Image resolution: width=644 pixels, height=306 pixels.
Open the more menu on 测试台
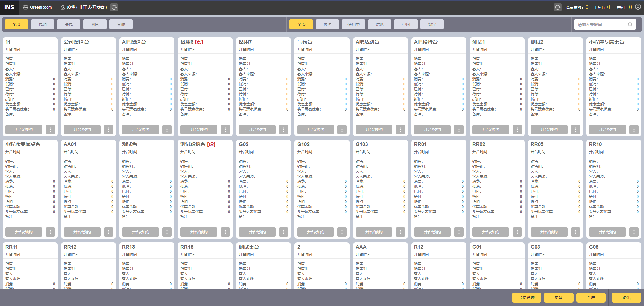pos(167,232)
